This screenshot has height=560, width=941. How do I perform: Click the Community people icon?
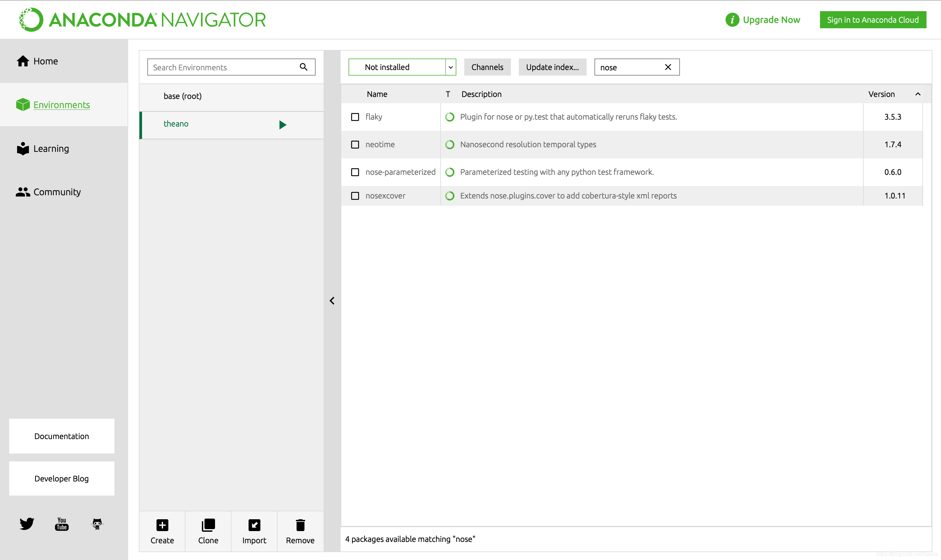pyautogui.click(x=23, y=192)
